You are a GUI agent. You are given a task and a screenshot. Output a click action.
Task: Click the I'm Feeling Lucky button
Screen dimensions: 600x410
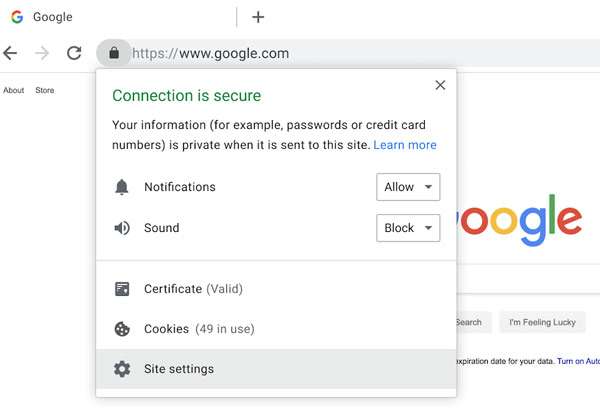pyautogui.click(x=542, y=322)
